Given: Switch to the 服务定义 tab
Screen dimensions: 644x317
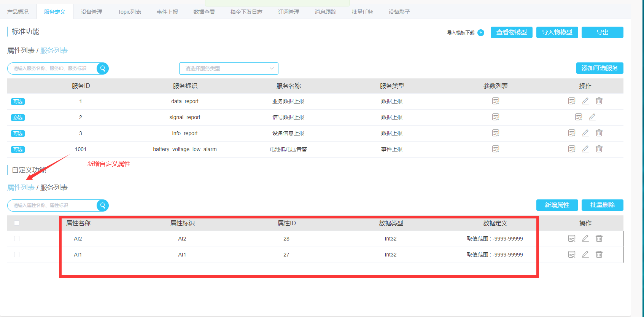Looking at the screenshot, I should [55, 12].
